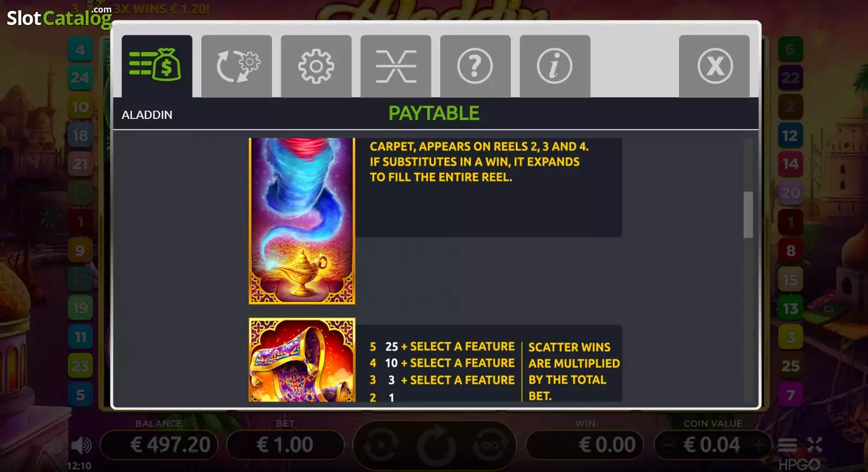868x472 pixels.
Task: Close the paytable with the X button
Action: [714, 66]
